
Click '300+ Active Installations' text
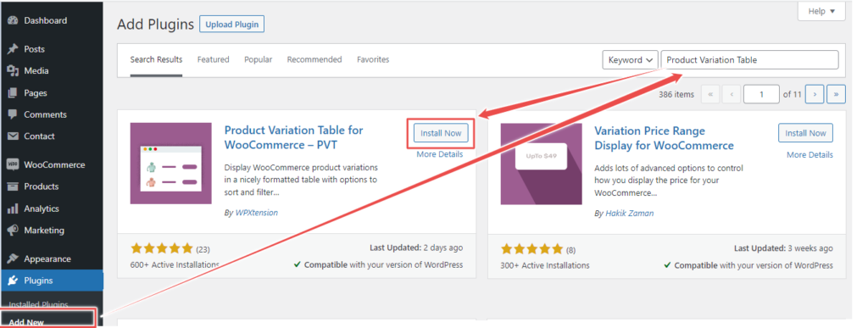tap(545, 265)
